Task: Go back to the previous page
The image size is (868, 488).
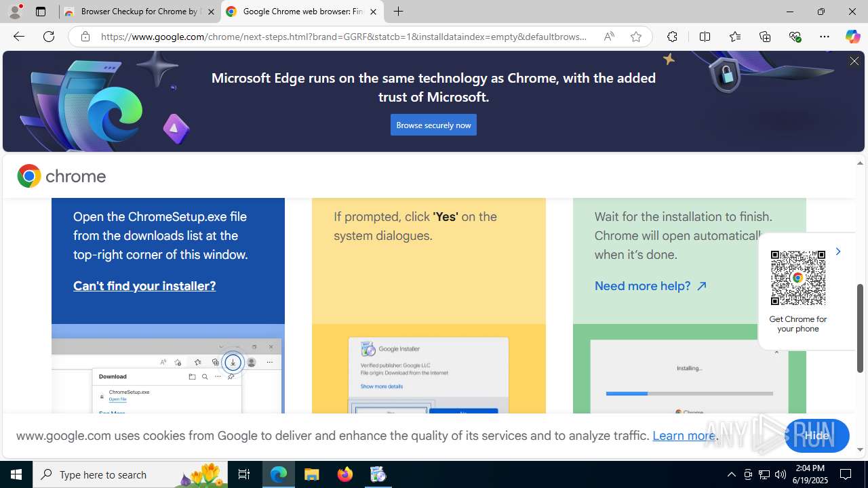Action: 18,37
